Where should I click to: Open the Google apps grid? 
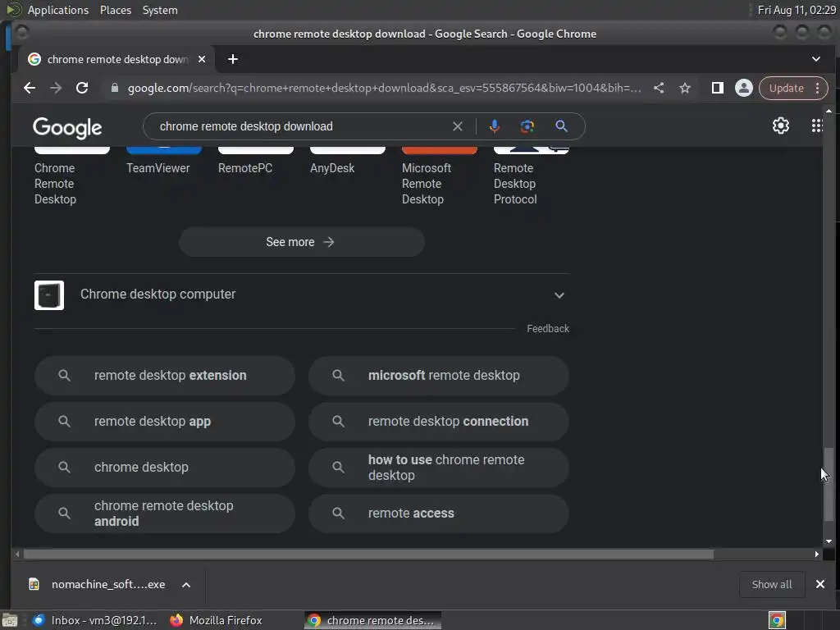tap(816, 126)
